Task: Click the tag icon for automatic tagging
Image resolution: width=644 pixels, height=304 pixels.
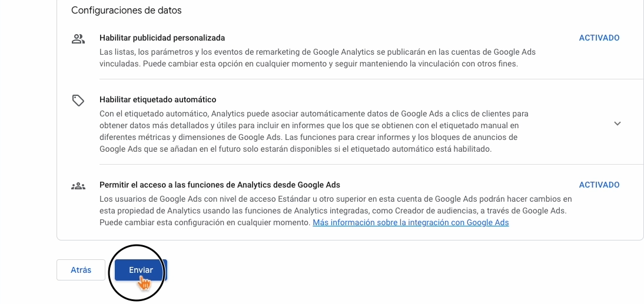Action: (x=78, y=101)
